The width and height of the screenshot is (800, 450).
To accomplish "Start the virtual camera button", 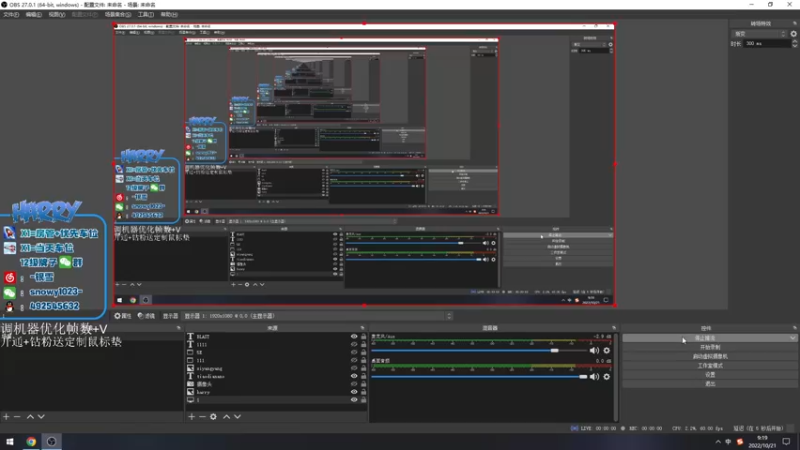I will point(710,356).
